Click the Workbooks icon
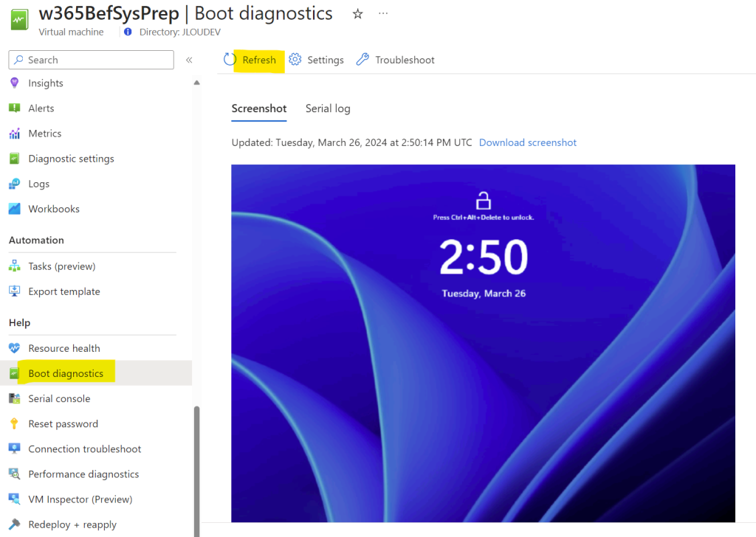The width and height of the screenshot is (756, 537). coord(15,209)
